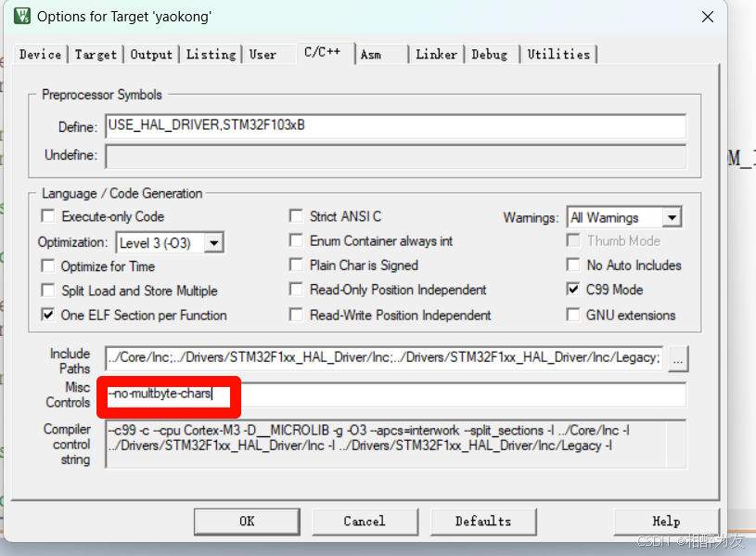Click the Cancel button
The width and height of the screenshot is (756, 556).
[x=365, y=522]
